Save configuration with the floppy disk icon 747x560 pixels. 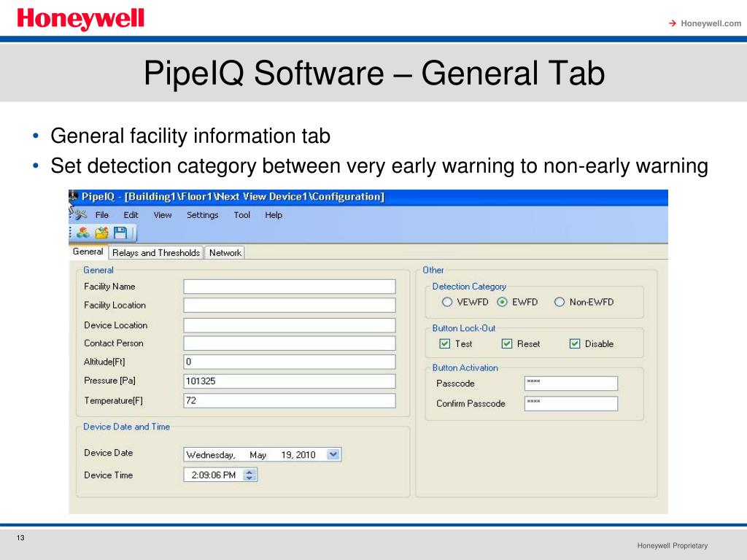pyautogui.click(x=120, y=233)
